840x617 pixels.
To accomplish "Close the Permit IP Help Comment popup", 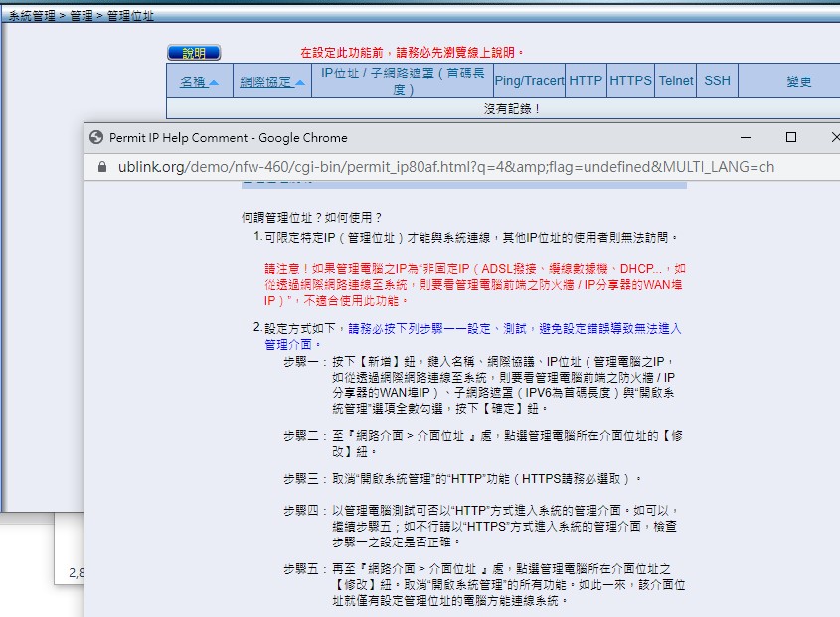I will point(833,138).
